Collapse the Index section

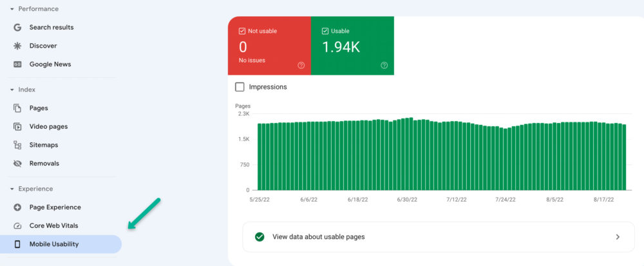tap(12, 90)
